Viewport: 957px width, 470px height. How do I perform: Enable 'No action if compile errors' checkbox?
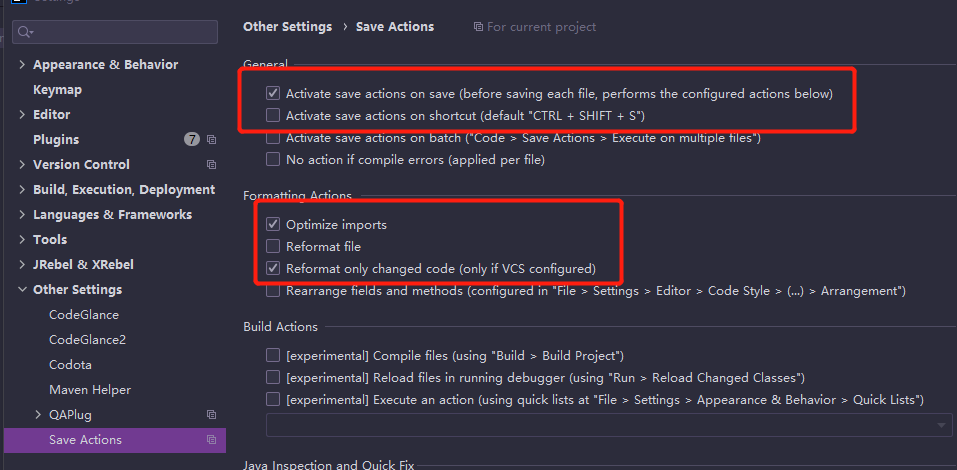[x=273, y=159]
